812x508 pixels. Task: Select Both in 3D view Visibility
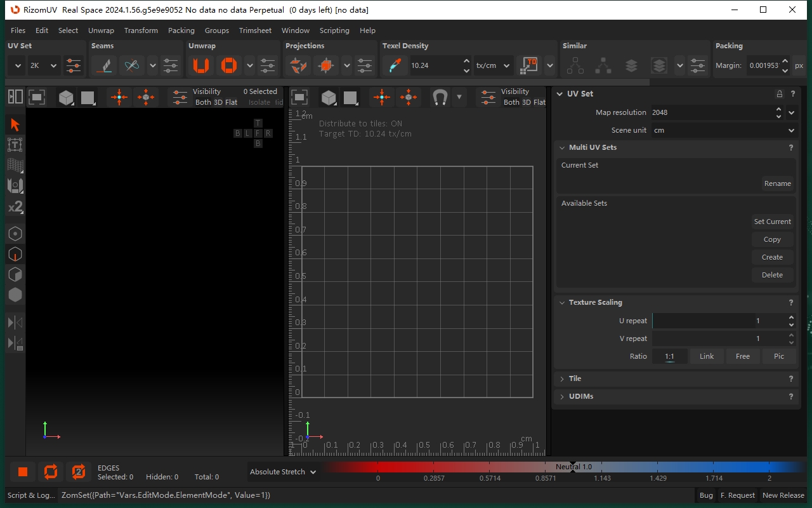(x=203, y=102)
